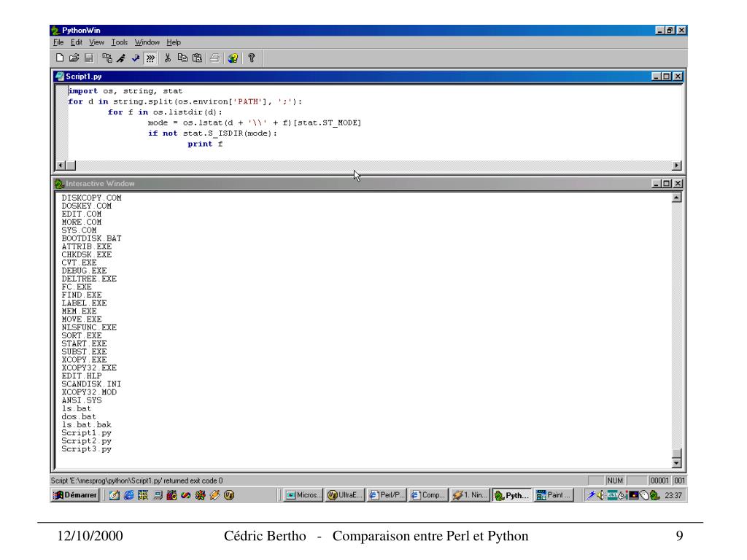Switch to the Micros... taskbar button
The image size is (747, 560).
pyautogui.click(x=303, y=495)
